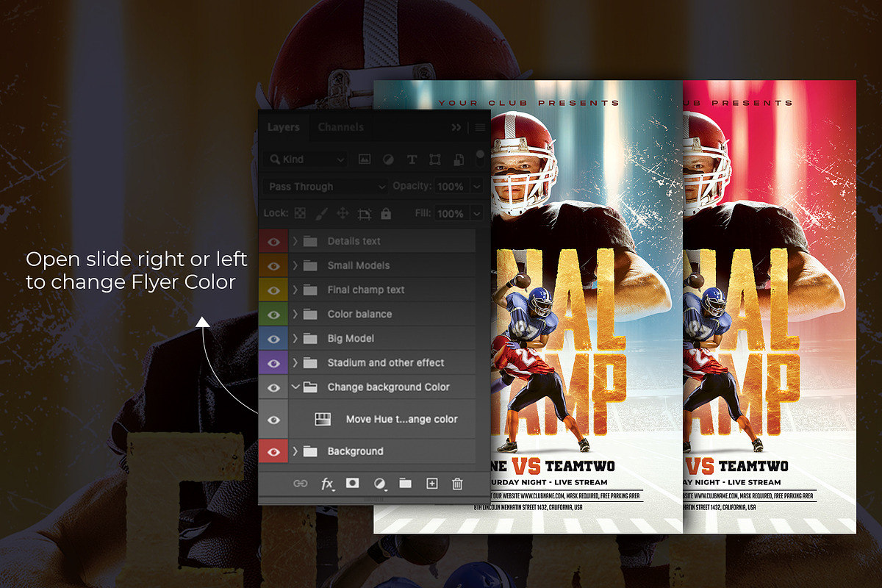
Task: Toggle Change background Color group visibility
Action: (x=273, y=387)
